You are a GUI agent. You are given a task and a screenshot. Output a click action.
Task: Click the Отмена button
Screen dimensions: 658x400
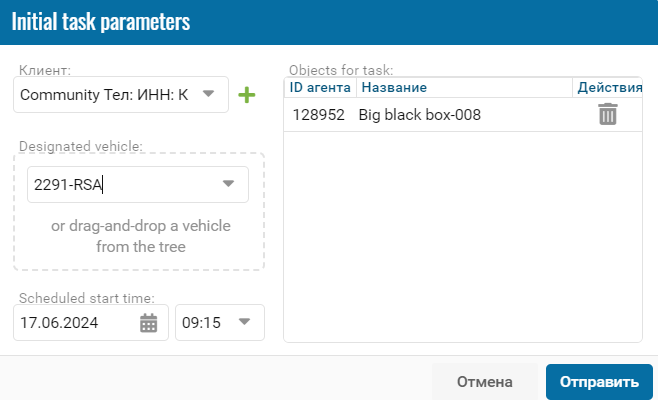click(x=485, y=382)
